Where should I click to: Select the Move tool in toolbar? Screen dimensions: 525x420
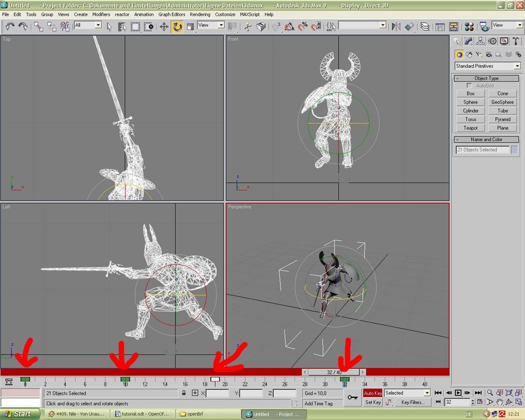(164, 27)
